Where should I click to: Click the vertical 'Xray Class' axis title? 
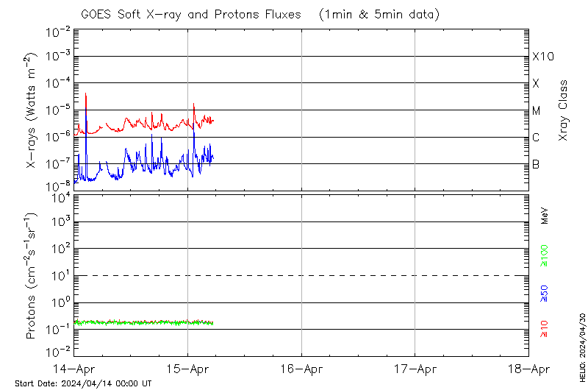click(563, 110)
